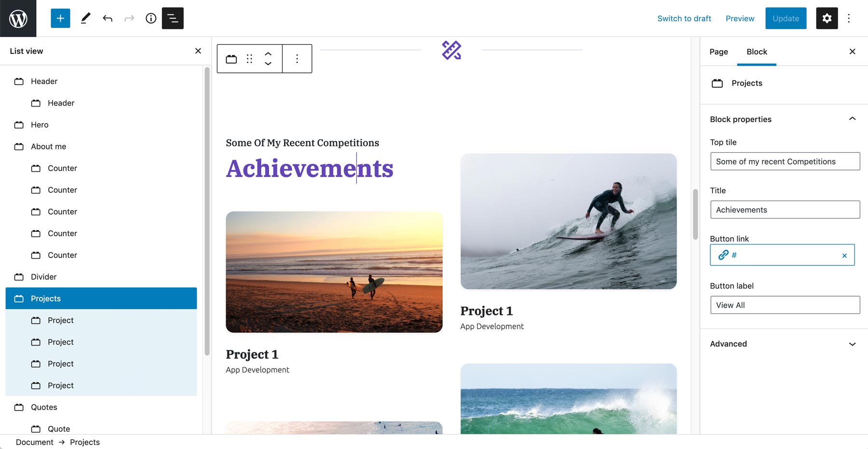This screenshot has width=868, height=449.
Task: Open block toolbar three-dot options
Action: tap(297, 59)
